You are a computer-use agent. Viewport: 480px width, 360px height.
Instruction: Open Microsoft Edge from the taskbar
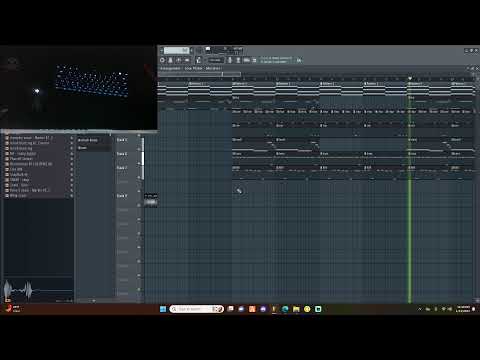(285, 309)
